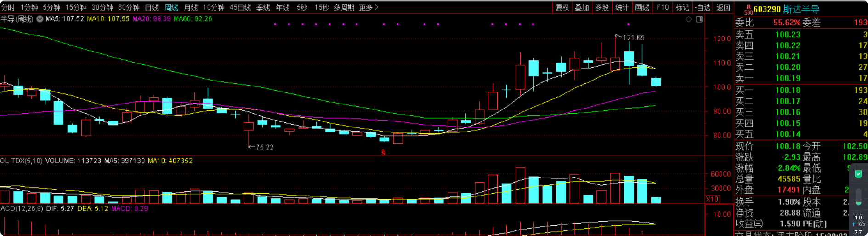Select the 5秒 period tab
Viewport: 868px width, 236px height.
[x=302, y=7]
